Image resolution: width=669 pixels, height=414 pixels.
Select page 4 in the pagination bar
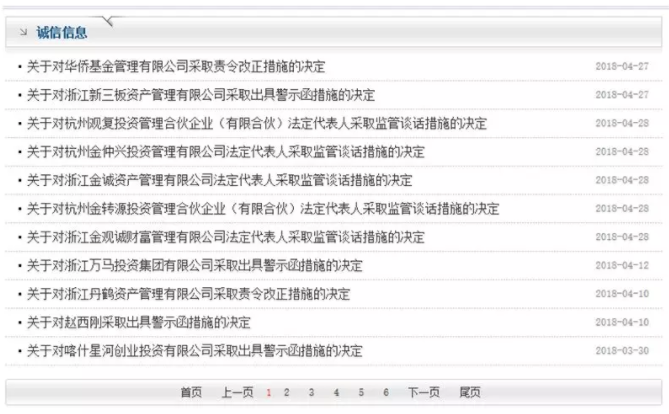336,393
